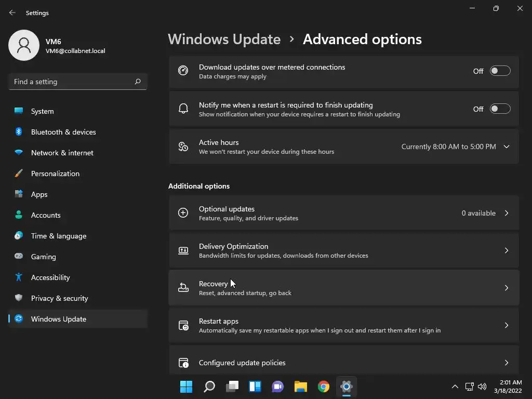
Task: Open File Explorer from taskbar
Action: pos(301,387)
